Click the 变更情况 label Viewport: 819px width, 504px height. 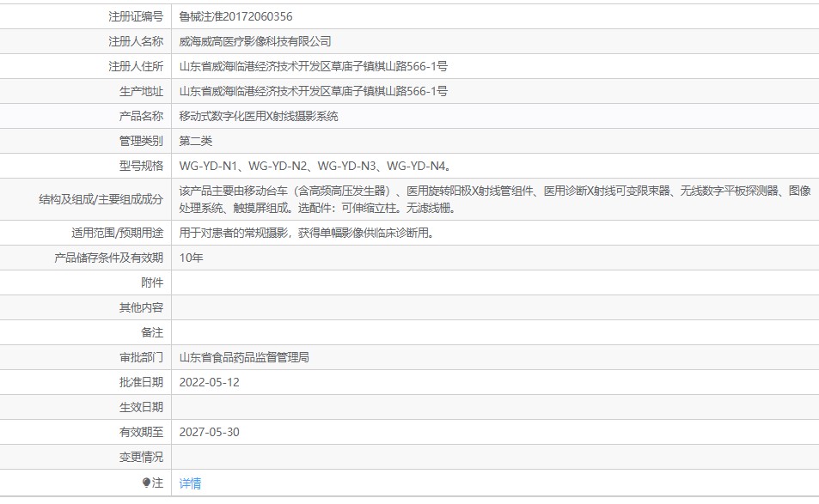click(x=141, y=457)
